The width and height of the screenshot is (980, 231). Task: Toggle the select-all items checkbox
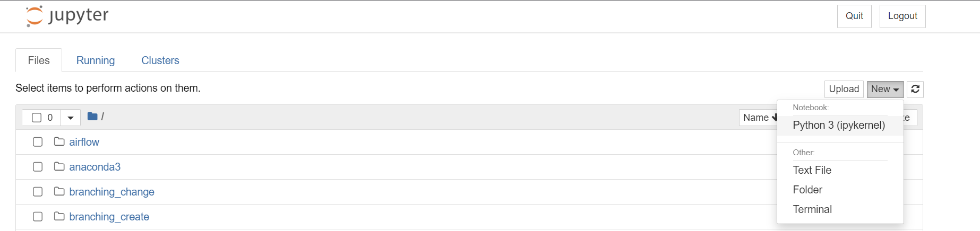coord(37,118)
